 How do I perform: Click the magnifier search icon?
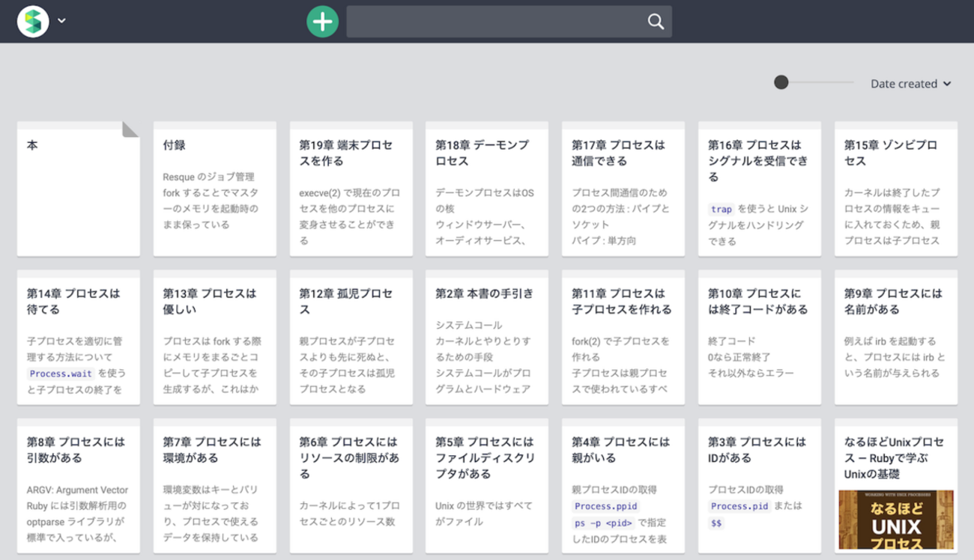(x=656, y=22)
